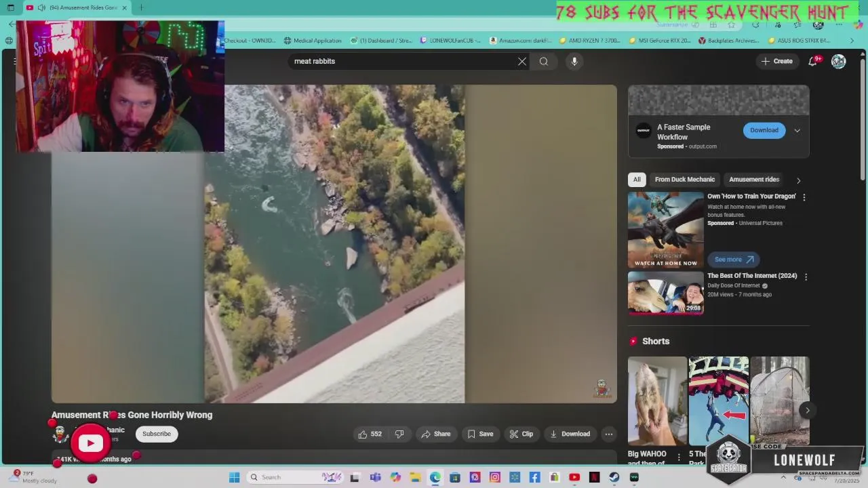The height and width of the screenshot is (488, 868).
Task: Click the ad's blue Download button
Action: click(764, 130)
